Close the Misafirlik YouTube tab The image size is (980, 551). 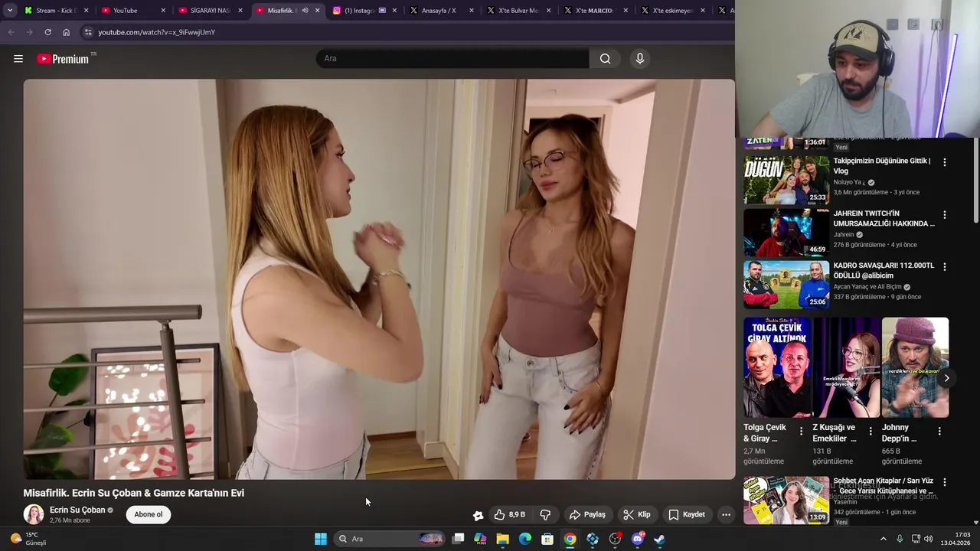point(317,11)
